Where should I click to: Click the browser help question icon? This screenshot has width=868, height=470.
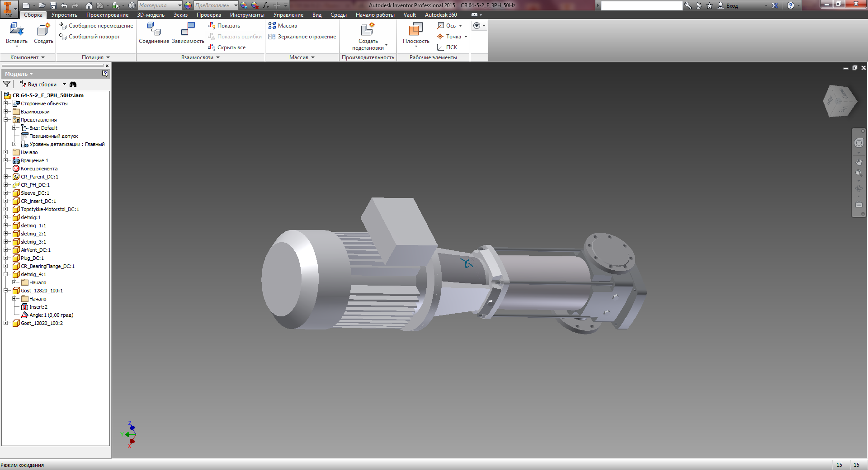click(105, 73)
